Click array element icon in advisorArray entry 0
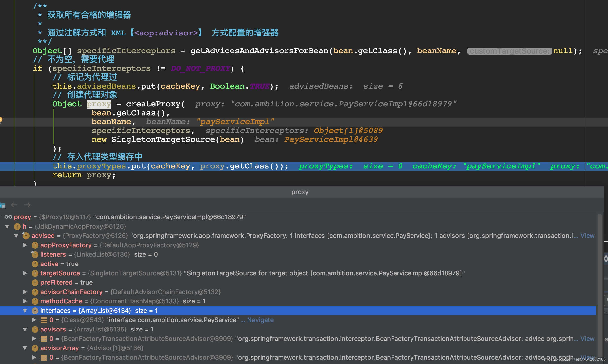 44,357
